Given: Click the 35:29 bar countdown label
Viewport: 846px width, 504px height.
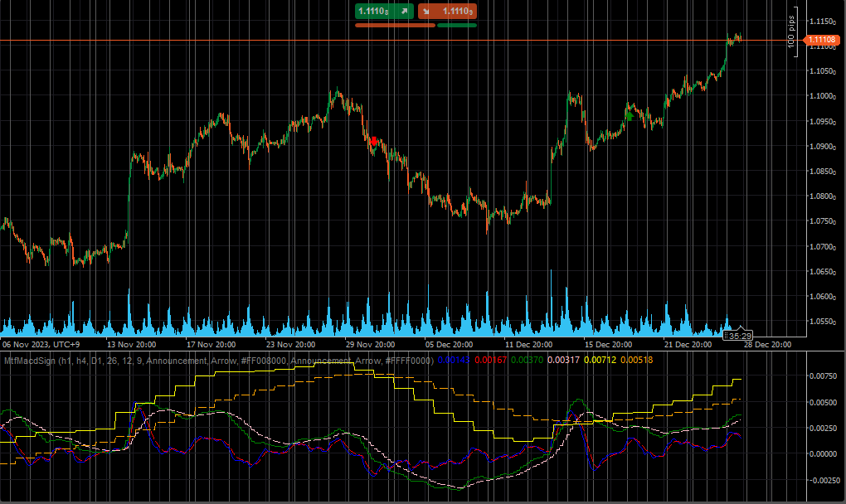Looking at the screenshot, I should (737, 336).
